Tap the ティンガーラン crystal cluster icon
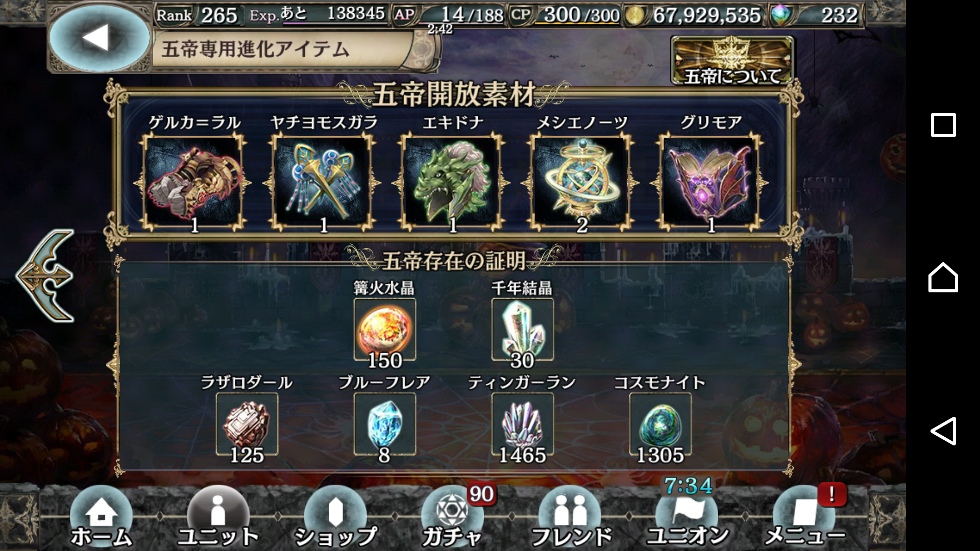This screenshot has width=980, height=551. tap(523, 424)
